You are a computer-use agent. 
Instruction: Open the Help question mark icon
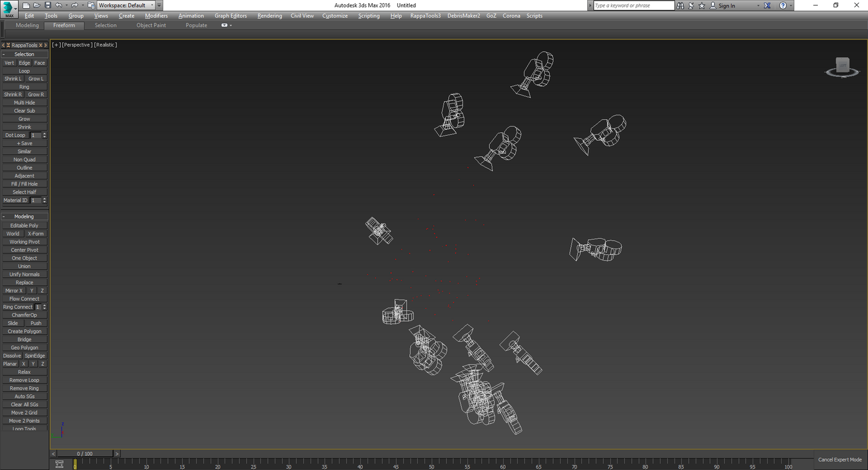point(783,6)
